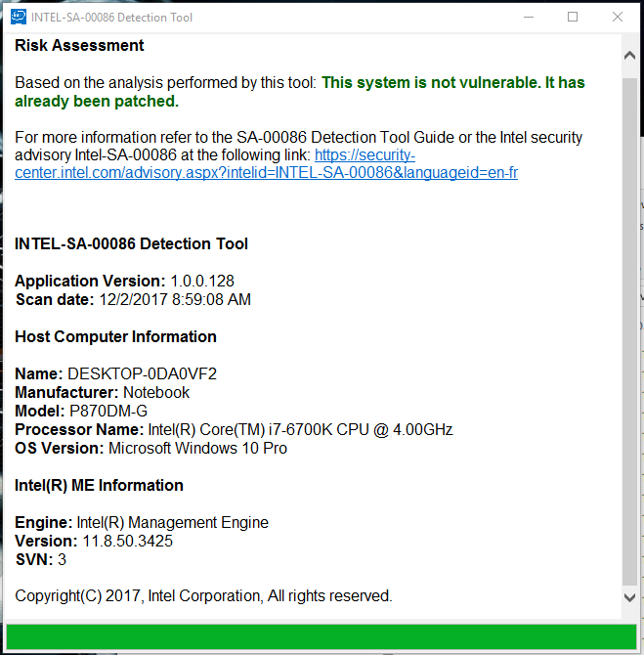Select Scan date value 12/2/2017 8:59:08 AM

175,299
